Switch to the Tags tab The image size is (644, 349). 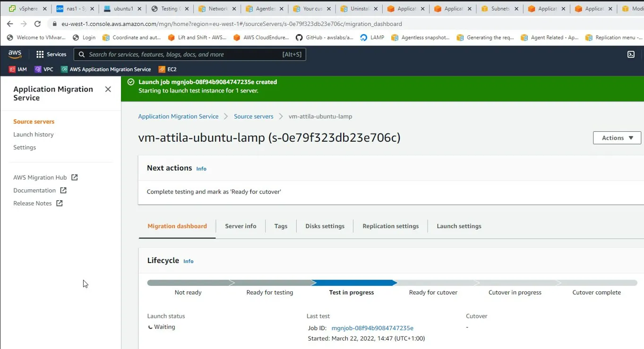[x=281, y=226]
